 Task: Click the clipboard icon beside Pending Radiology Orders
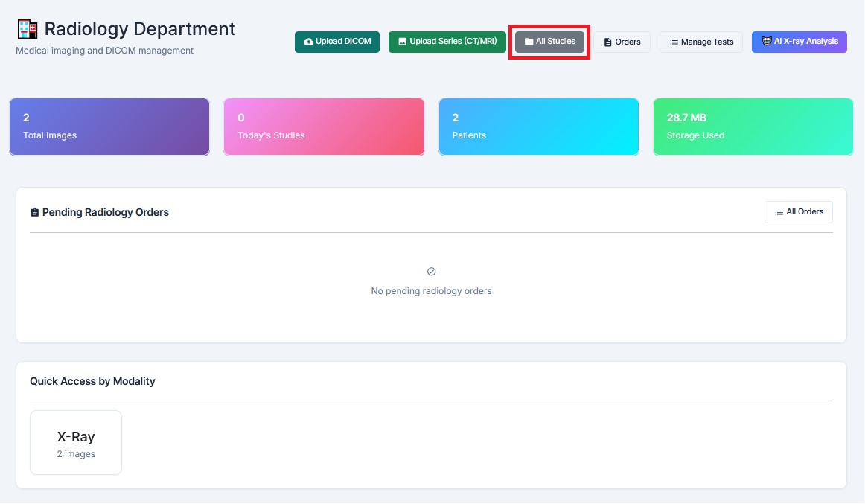point(35,212)
